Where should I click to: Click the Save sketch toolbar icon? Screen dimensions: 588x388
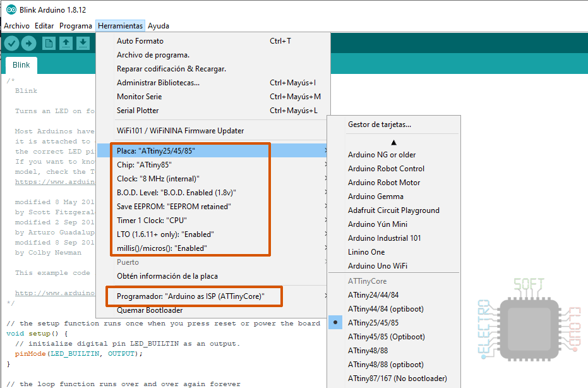point(83,44)
